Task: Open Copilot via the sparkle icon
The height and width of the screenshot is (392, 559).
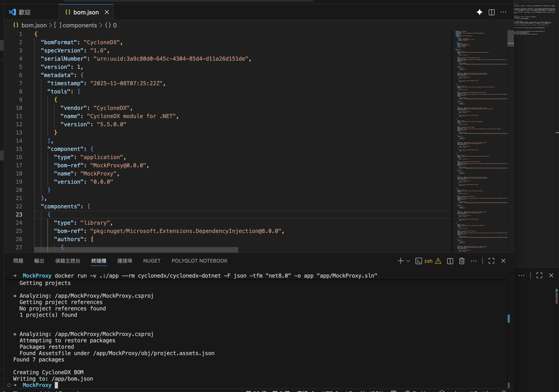Action: (479, 12)
